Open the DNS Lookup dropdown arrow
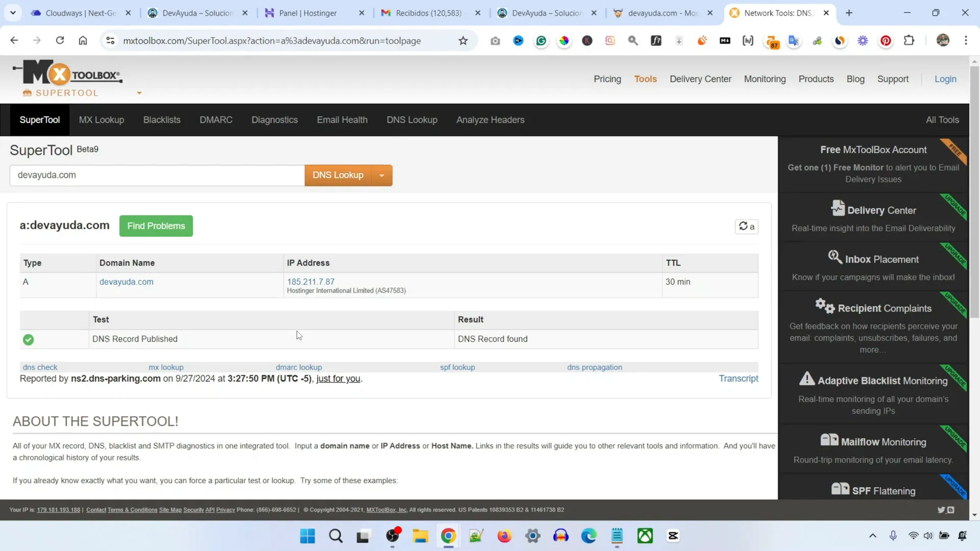Image resolution: width=980 pixels, height=551 pixels. [x=381, y=175]
